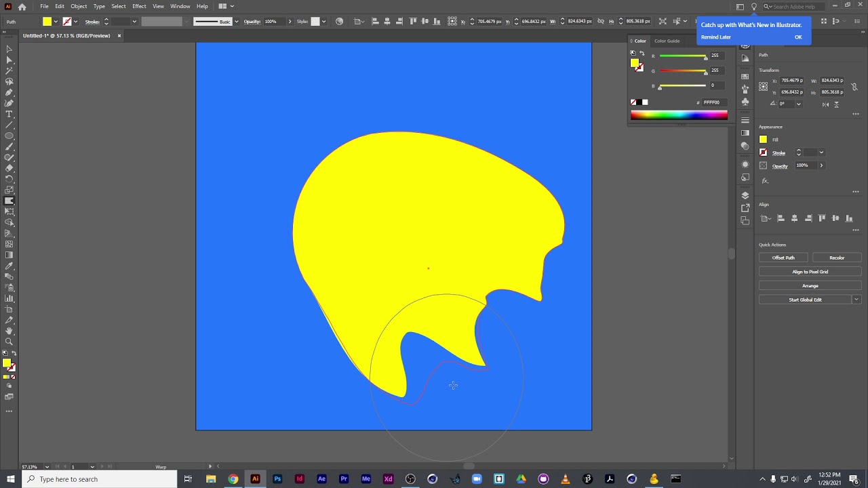Open the Asset Export panel icon

(745, 208)
